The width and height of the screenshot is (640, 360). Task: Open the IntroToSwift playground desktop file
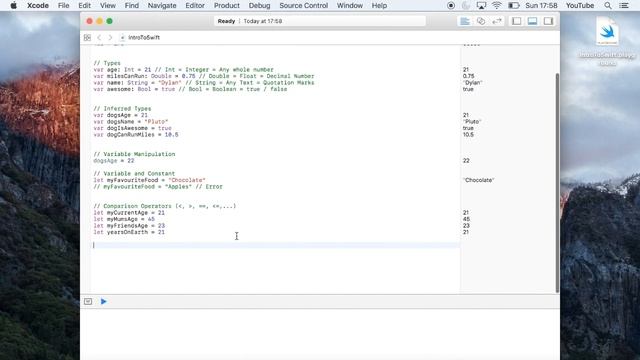point(607,41)
